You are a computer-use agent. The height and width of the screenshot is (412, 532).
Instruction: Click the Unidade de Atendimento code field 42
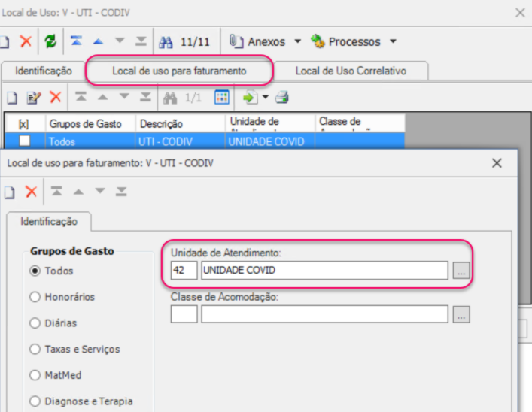184,270
